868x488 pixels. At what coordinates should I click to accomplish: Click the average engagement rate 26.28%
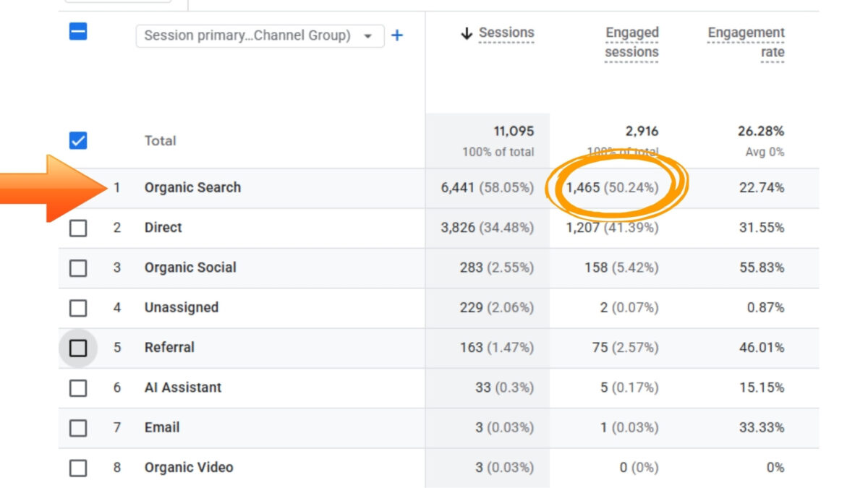tap(762, 132)
